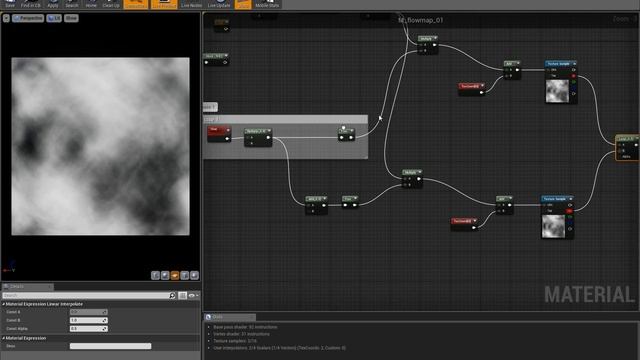Open viewport options arrow beside Perspective
Screen dimensions: 640x360
(x=6, y=18)
